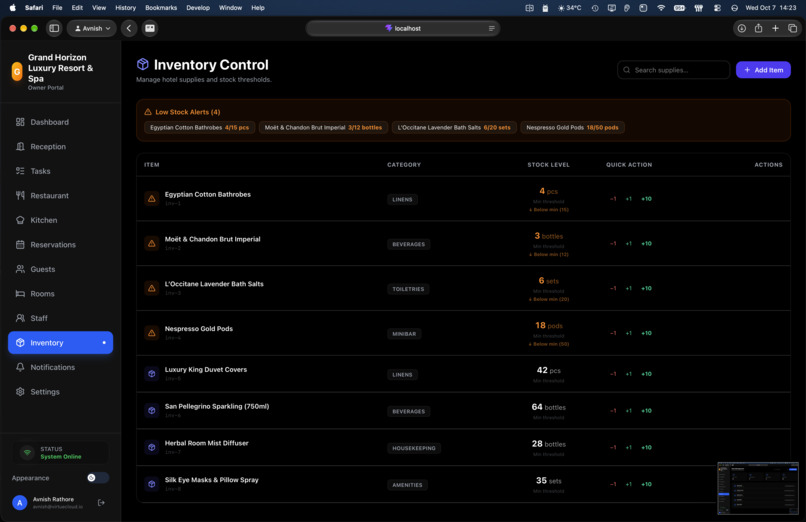Increase Luxury King Duvet Covers by 1
This screenshot has width=806, height=522.
pyautogui.click(x=628, y=374)
